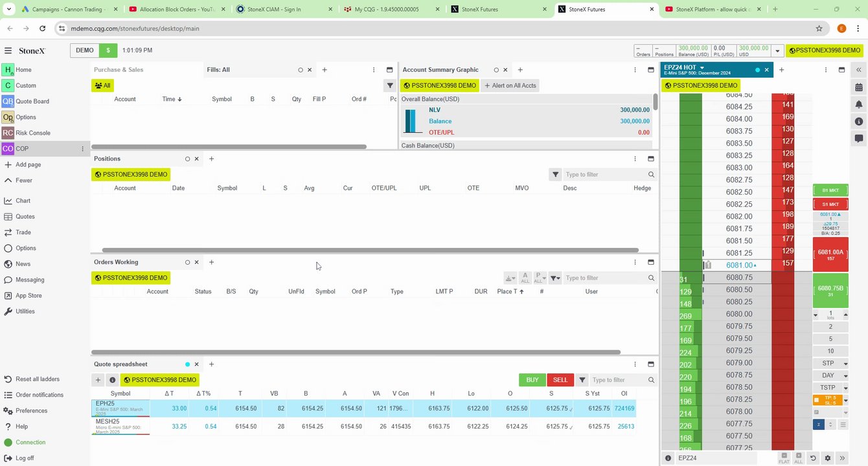Open the StoneX hamburger menu

8,50
